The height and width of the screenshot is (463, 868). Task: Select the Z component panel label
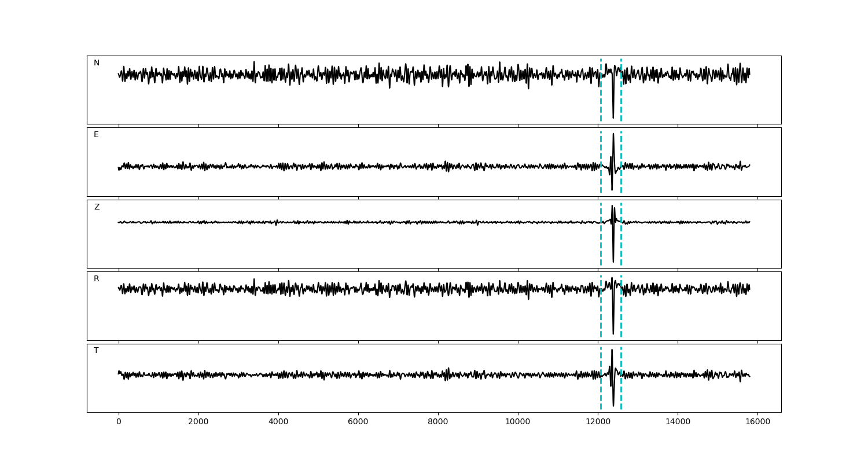[x=97, y=207]
